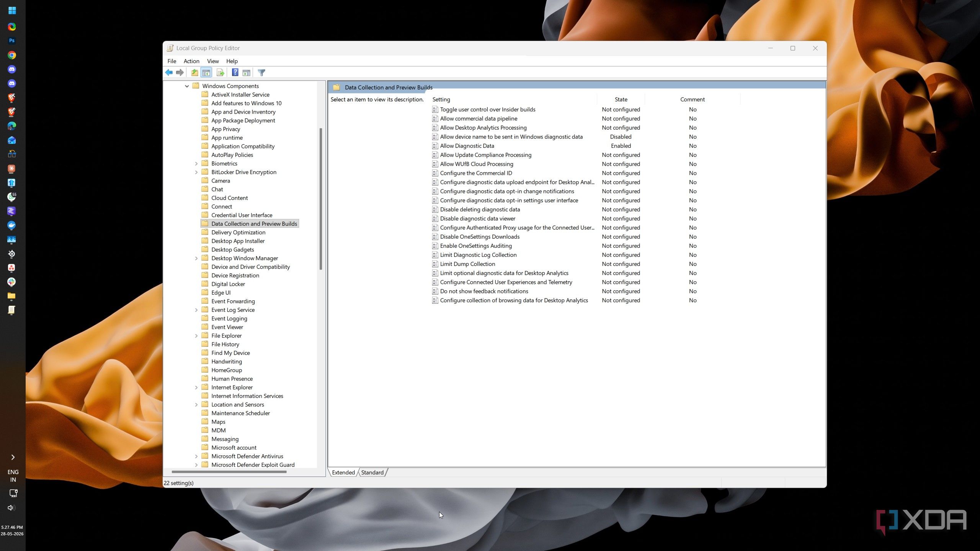Toggle the Show/Hide Console Tree icon
980x551 pixels.
pyautogui.click(x=206, y=72)
